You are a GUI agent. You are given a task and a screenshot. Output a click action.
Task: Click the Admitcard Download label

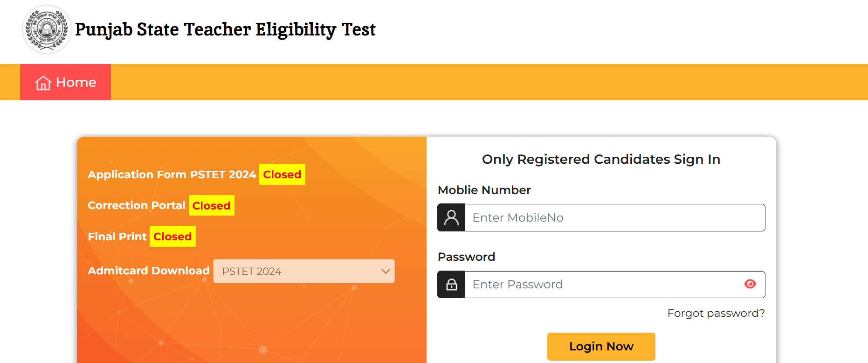coord(149,271)
